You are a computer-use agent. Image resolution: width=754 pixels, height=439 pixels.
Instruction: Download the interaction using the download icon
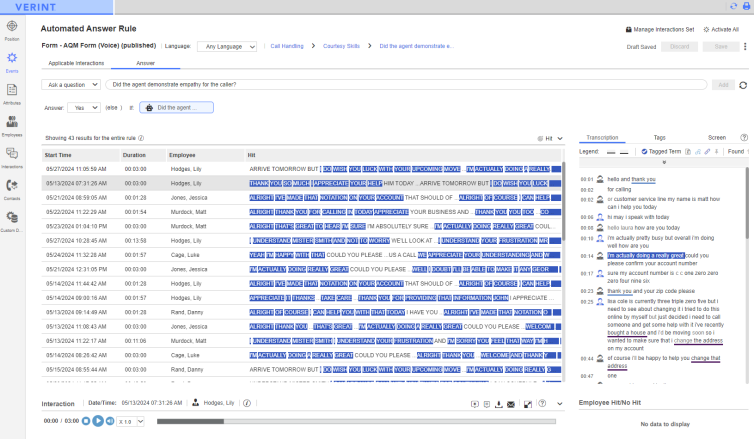[x=498, y=403]
